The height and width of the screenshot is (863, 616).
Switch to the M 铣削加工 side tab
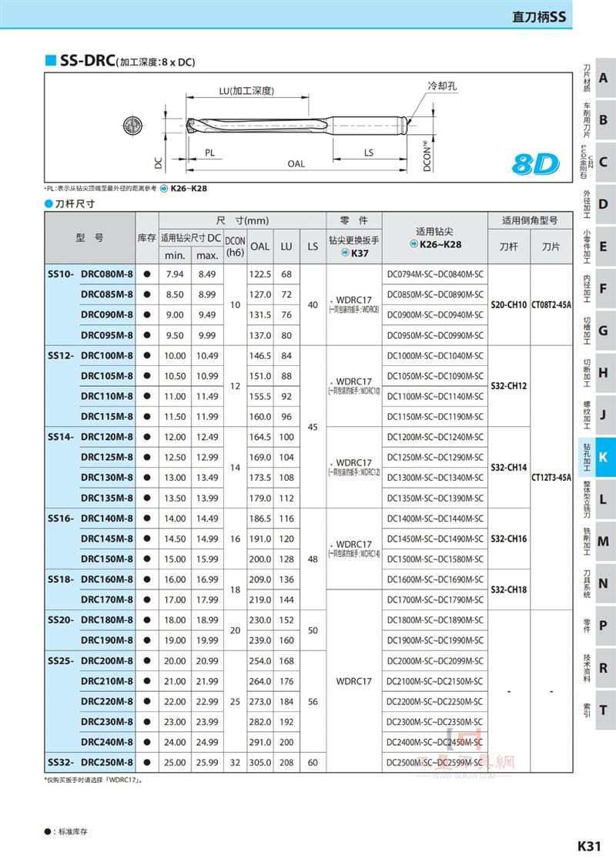tap(598, 542)
